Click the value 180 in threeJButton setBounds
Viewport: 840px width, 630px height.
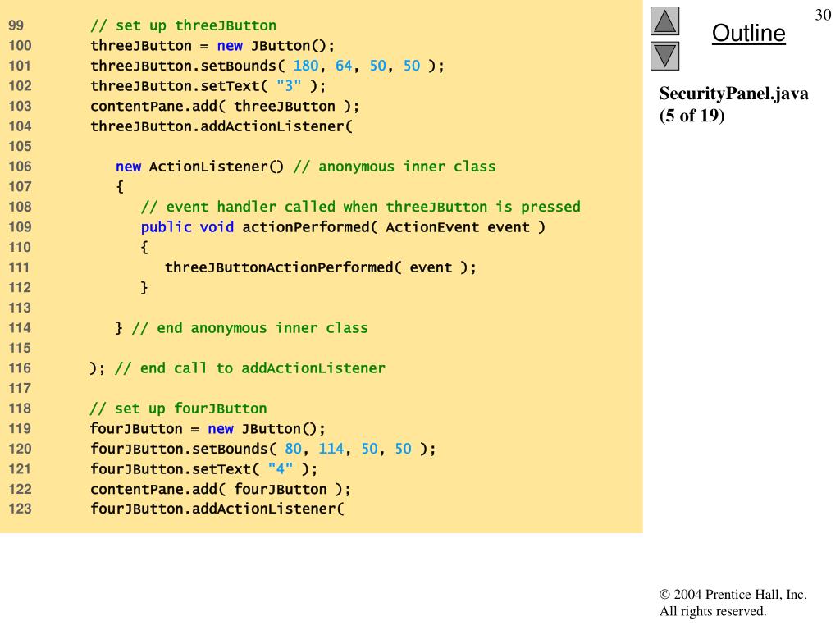coord(306,66)
